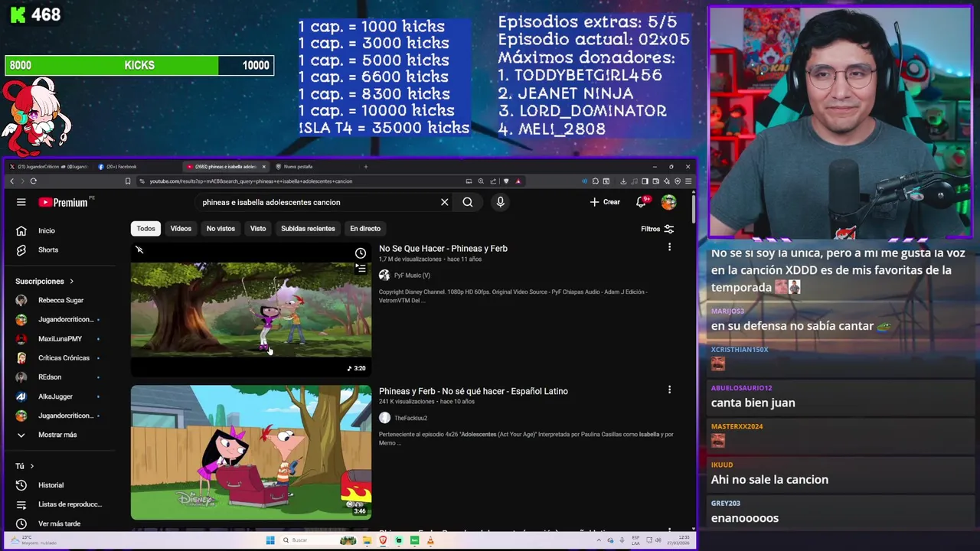Open the Filtros options

pyautogui.click(x=658, y=229)
